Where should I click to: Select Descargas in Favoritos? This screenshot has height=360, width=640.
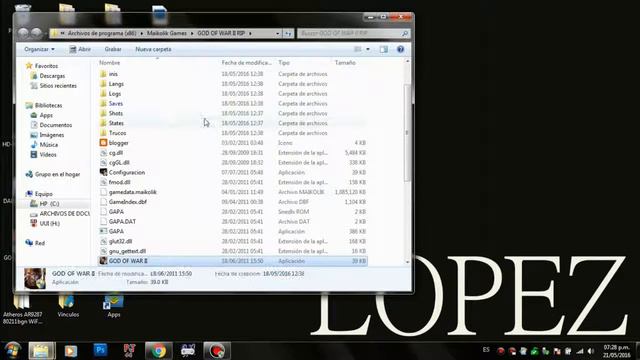tap(52, 76)
